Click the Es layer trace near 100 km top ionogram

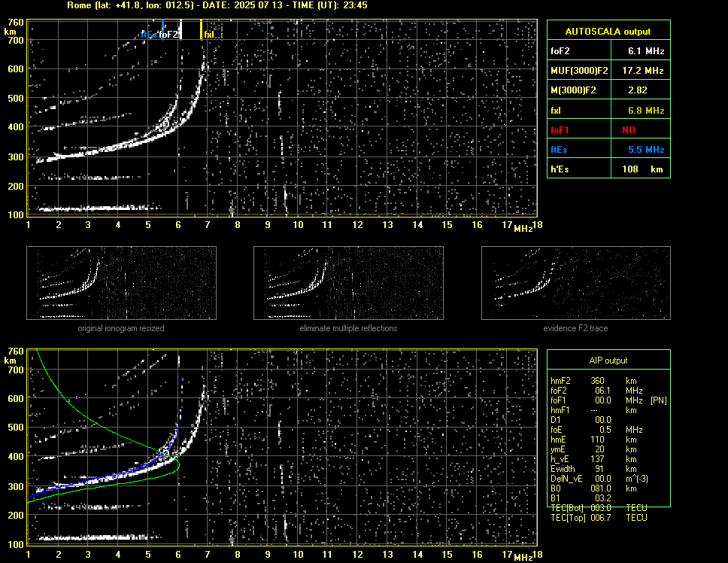99,208
